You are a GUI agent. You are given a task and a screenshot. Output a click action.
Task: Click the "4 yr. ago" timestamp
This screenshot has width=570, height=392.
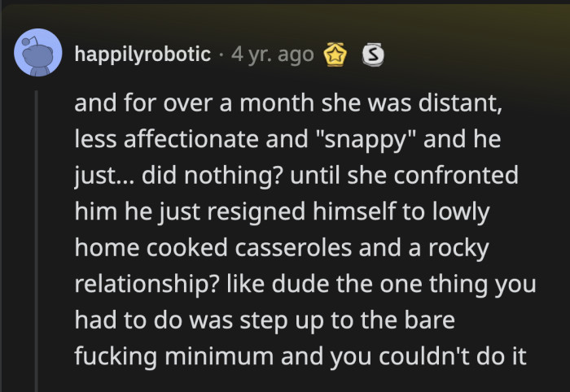(x=272, y=54)
